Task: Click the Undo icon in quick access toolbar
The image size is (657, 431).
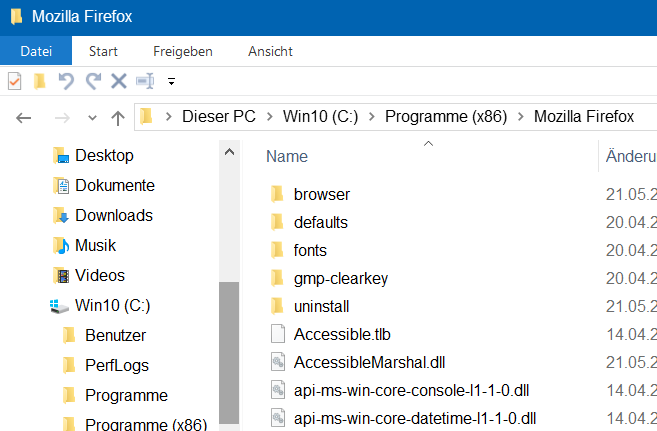Action: point(66,81)
